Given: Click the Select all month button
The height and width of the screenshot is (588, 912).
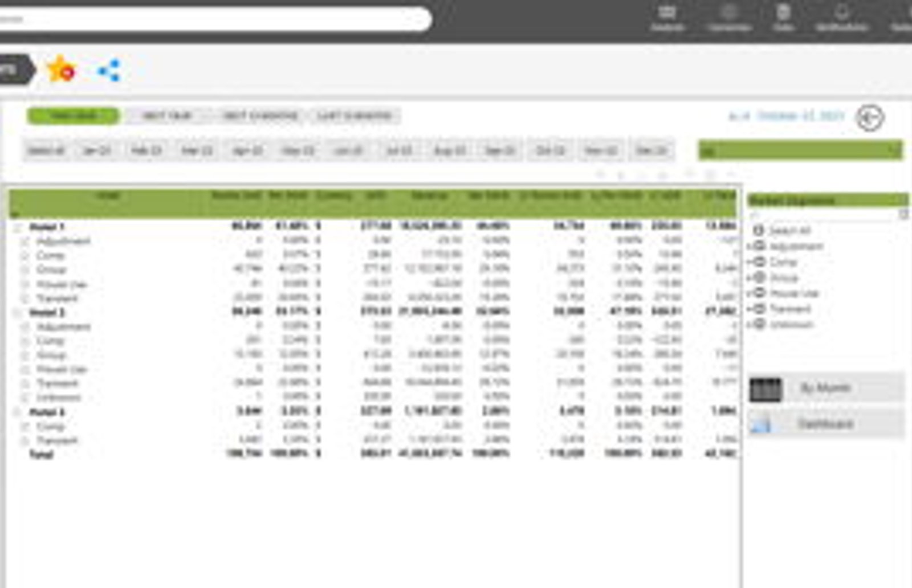Looking at the screenshot, I should [46, 150].
